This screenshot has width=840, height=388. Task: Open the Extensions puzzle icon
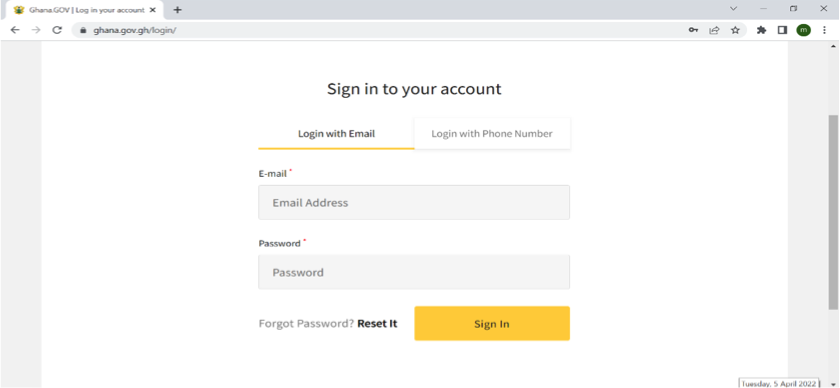click(x=761, y=31)
